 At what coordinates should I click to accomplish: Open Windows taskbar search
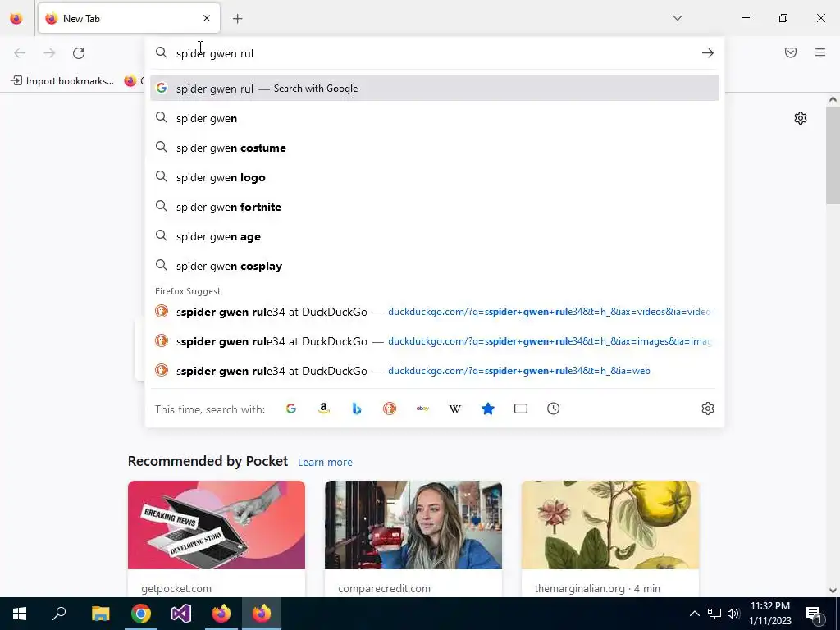59,614
